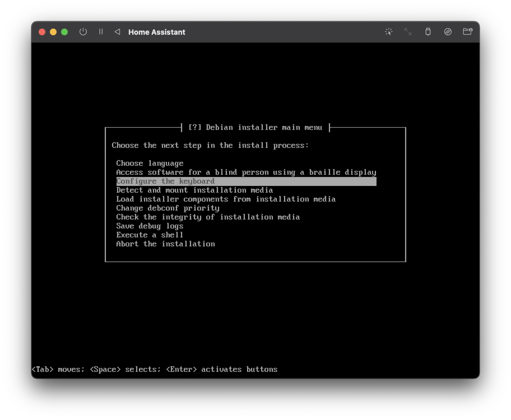Choose Save debug logs

click(x=149, y=226)
